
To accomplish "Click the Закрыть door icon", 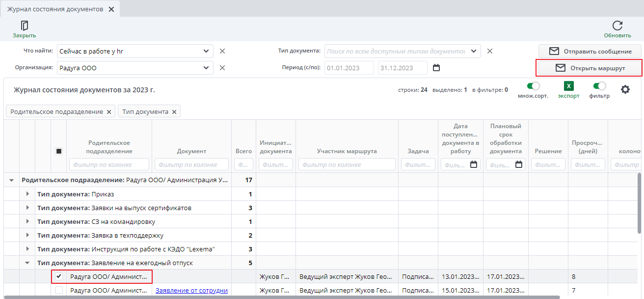I will [x=24, y=26].
